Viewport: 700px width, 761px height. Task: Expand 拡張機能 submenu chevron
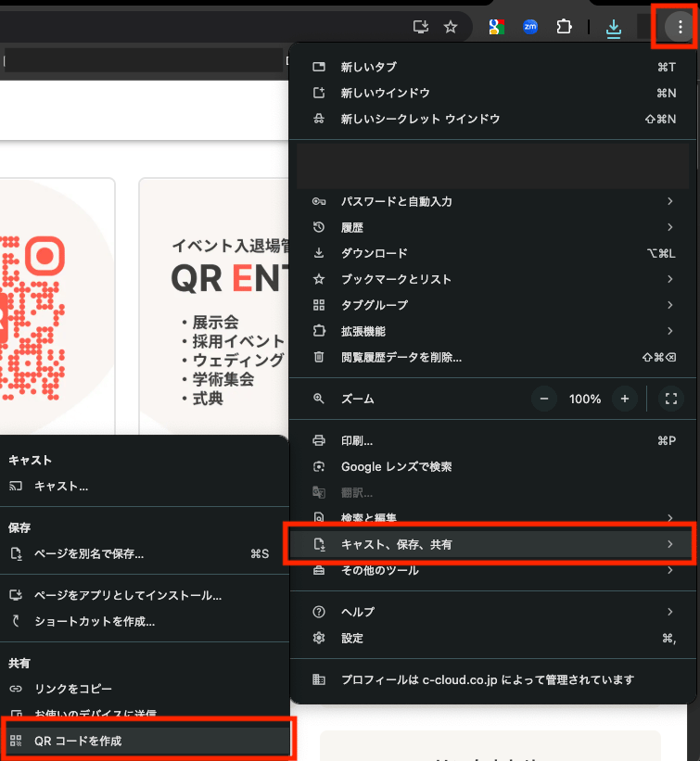point(670,331)
